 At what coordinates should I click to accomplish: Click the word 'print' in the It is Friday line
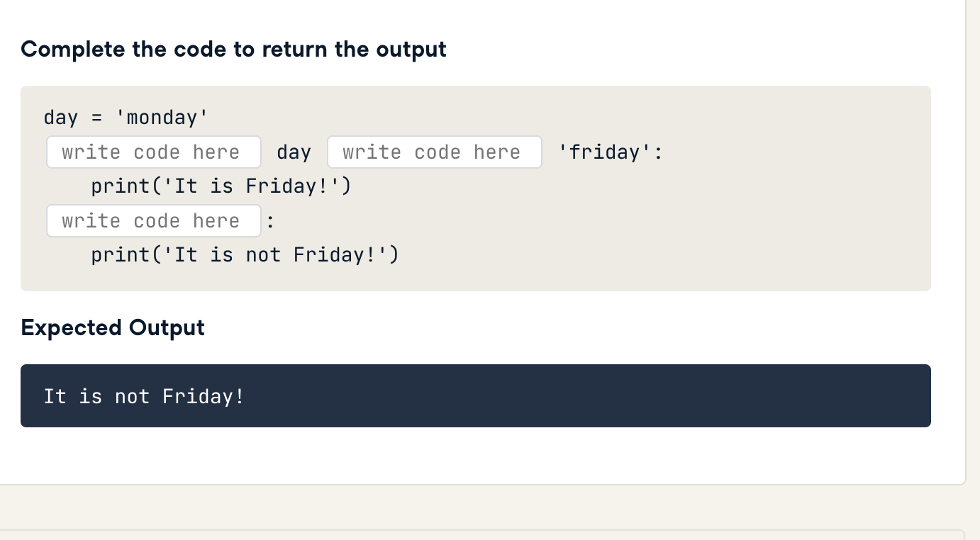coord(121,187)
